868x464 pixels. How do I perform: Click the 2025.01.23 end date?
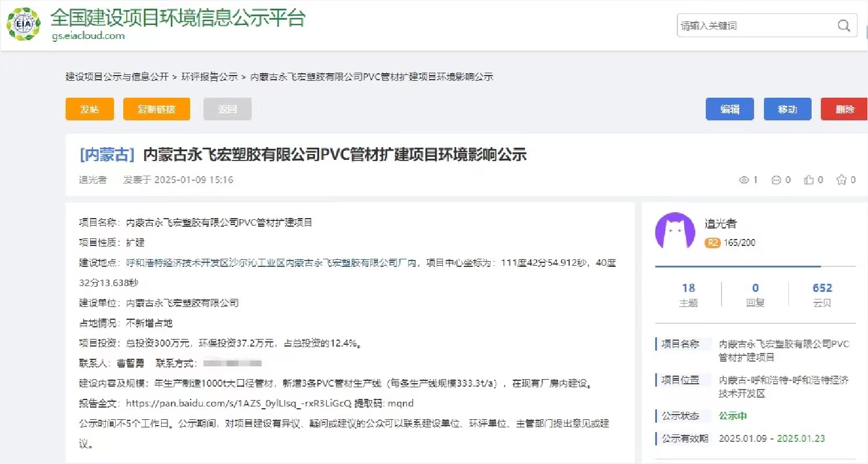(x=801, y=438)
